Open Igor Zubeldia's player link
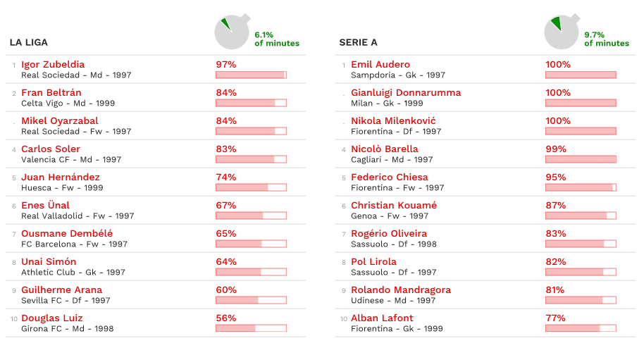This screenshot has width=644, height=348. coord(53,65)
